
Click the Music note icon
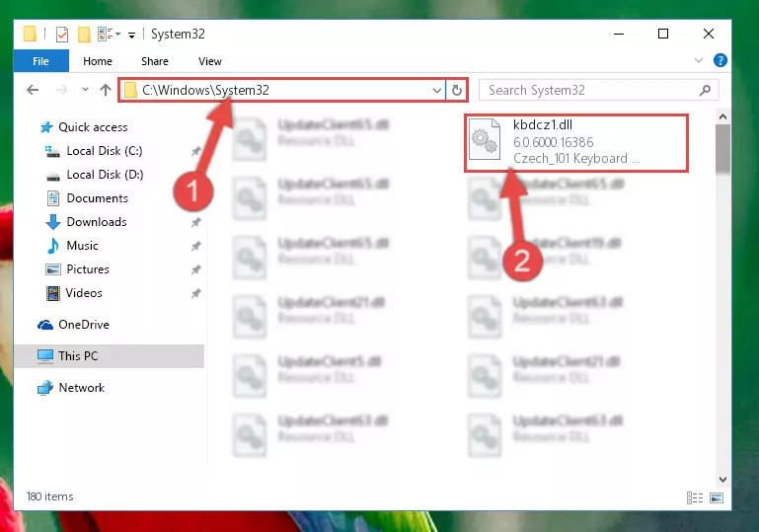pos(52,246)
